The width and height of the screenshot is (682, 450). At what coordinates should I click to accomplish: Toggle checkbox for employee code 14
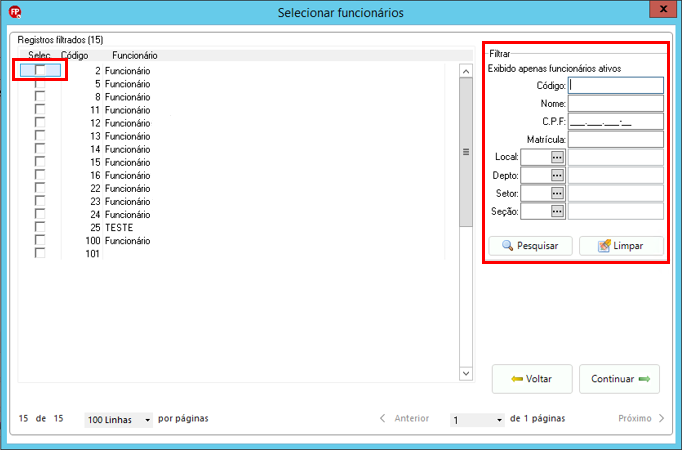[x=40, y=148]
